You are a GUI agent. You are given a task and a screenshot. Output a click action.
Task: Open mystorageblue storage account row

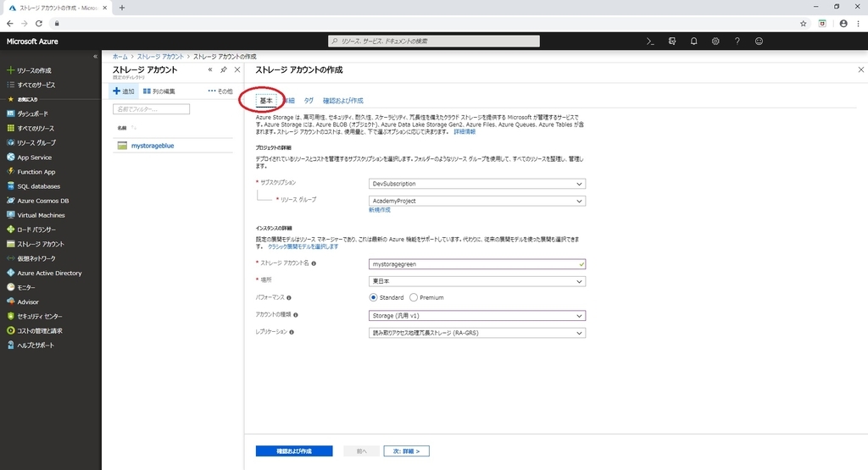(x=173, y=146)
